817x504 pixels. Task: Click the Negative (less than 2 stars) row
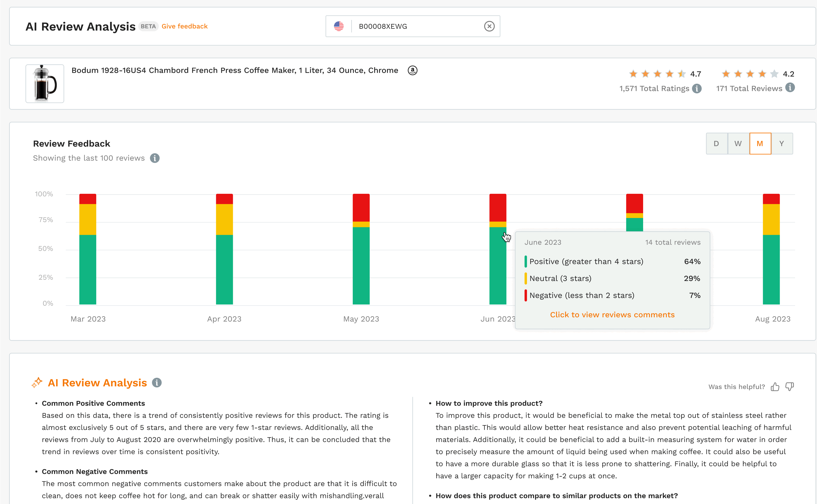tap(612, 295)
